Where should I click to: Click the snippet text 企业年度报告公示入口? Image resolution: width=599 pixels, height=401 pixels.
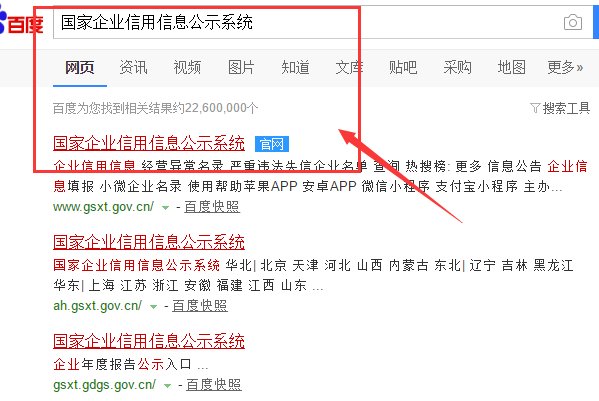(x=123, y=364)
